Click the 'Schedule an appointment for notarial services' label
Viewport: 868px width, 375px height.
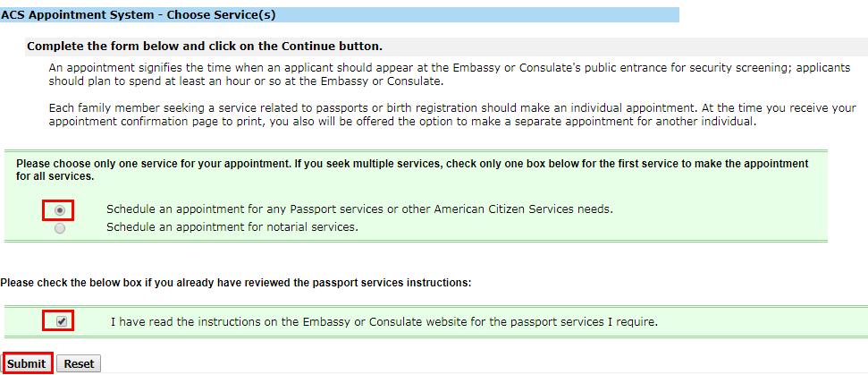tap(232, 227)
